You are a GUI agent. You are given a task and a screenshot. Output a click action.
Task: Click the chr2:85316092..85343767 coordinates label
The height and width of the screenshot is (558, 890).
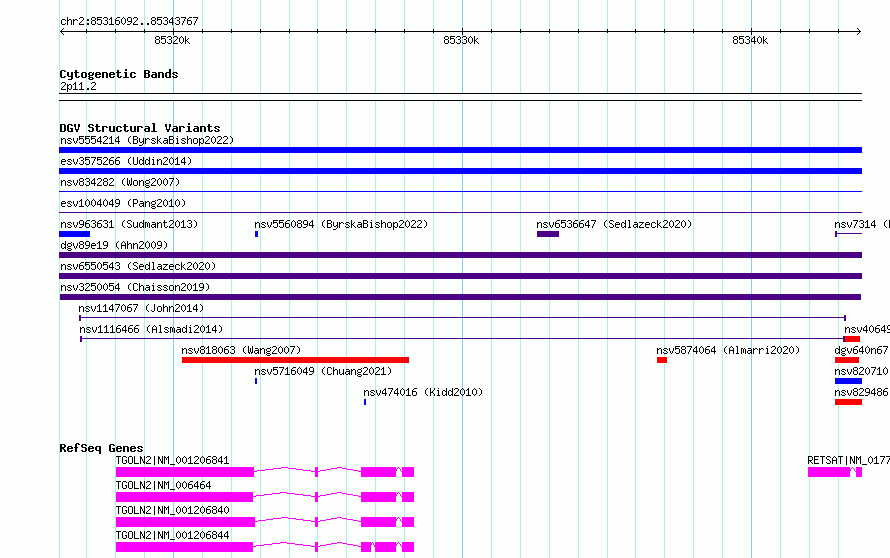129,21
